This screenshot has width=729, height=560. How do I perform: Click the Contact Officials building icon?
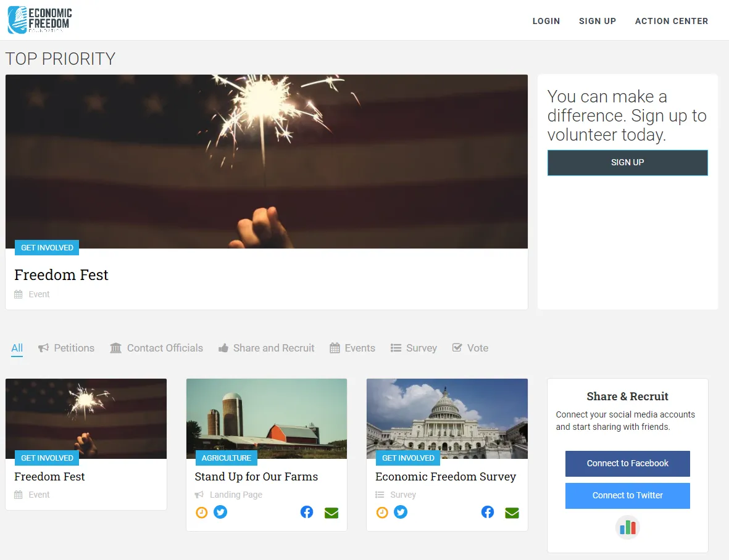116,348
